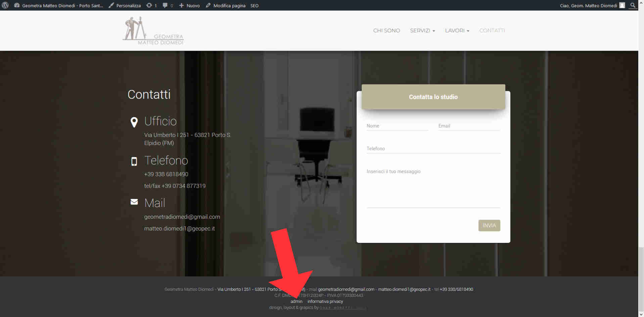Screen dimensions: 644x317
Task: Submit the form with INVIA button
Action: coord(489,225)
